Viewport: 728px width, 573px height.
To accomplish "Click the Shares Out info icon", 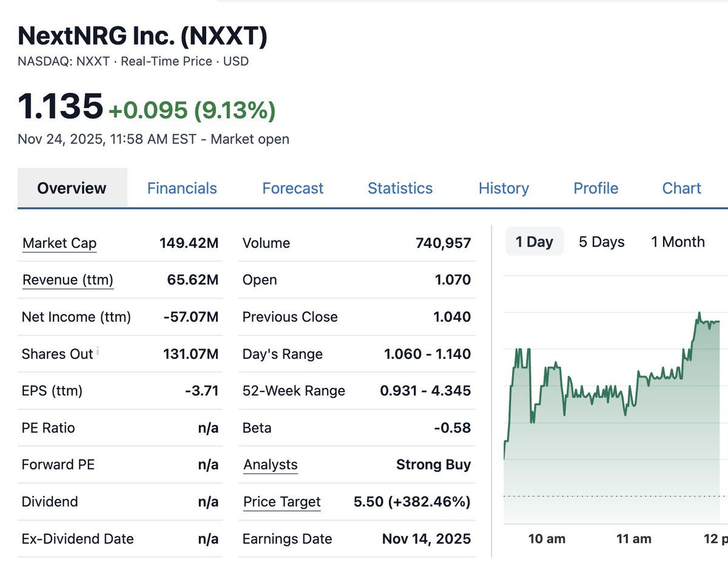I will [98, 350].
